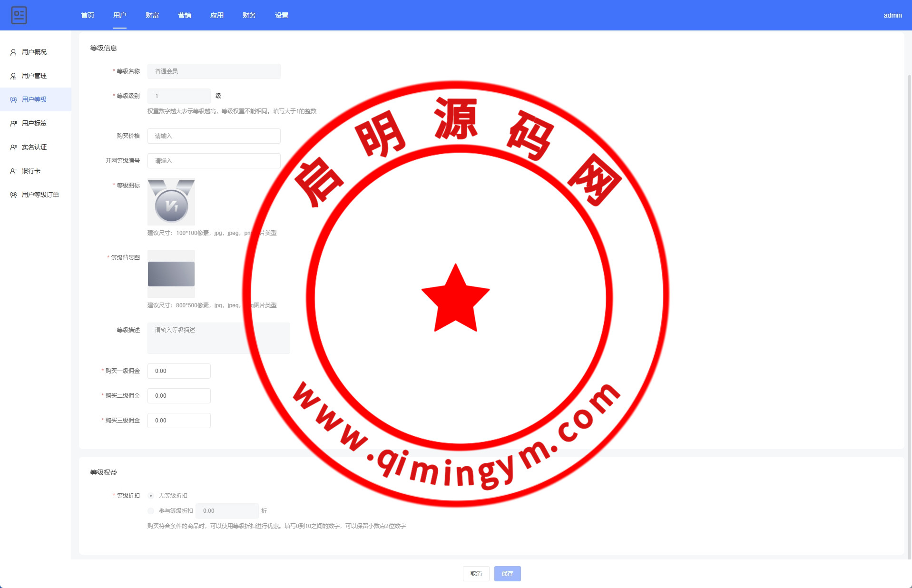This screenshot has height=588, width=912.
Task: Click the app logo icon in header
Action: [19, 15]
